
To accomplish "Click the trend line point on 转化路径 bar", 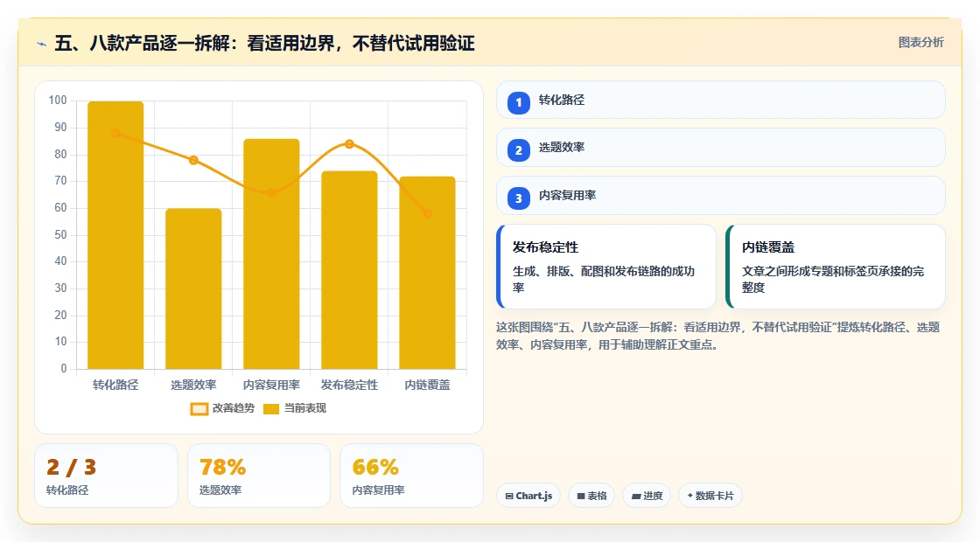I will [115, 134].
